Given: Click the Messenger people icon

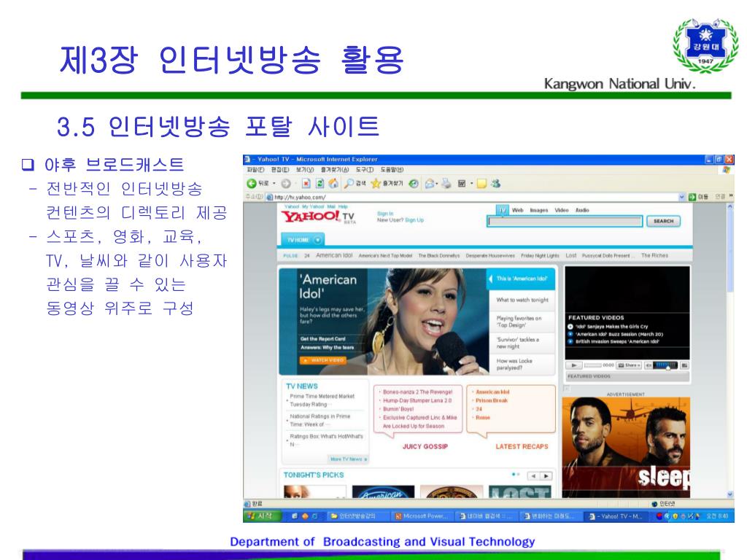Looking at the screenshot, I should pyautogui.click(x=495, y=183).
